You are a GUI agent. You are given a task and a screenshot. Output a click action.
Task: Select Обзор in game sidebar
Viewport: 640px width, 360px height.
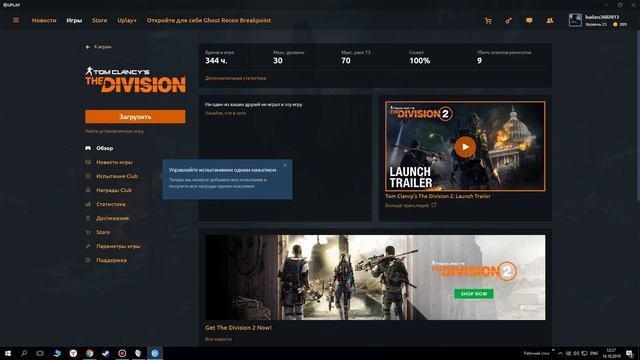pos(104,148)
